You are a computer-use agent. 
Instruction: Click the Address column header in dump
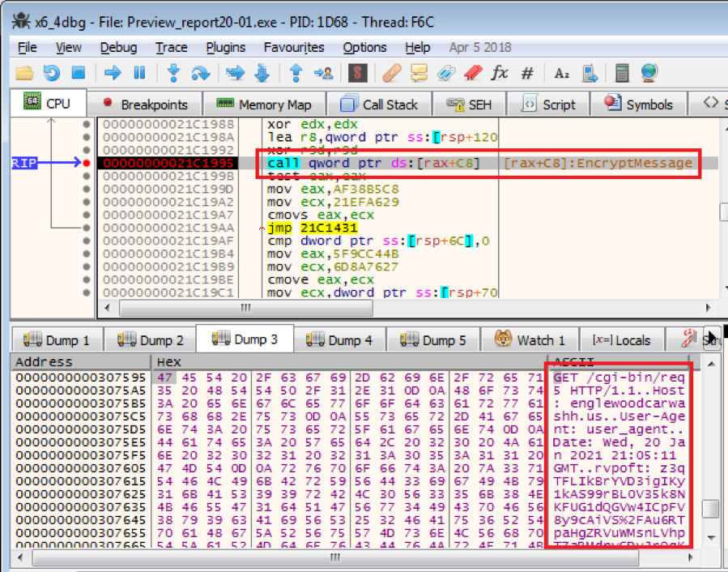pyautogui.click(x=44, y=362)
